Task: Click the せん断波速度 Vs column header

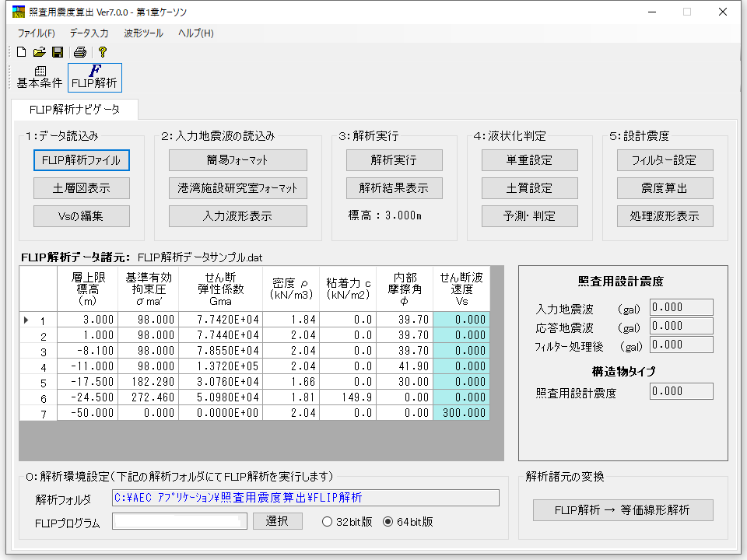Action: 461,289
